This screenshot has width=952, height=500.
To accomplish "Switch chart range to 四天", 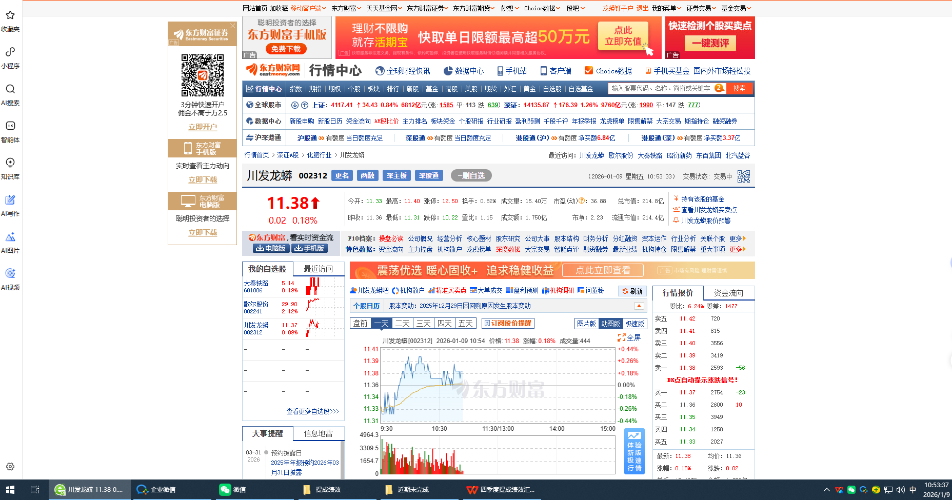I will 444,323.
